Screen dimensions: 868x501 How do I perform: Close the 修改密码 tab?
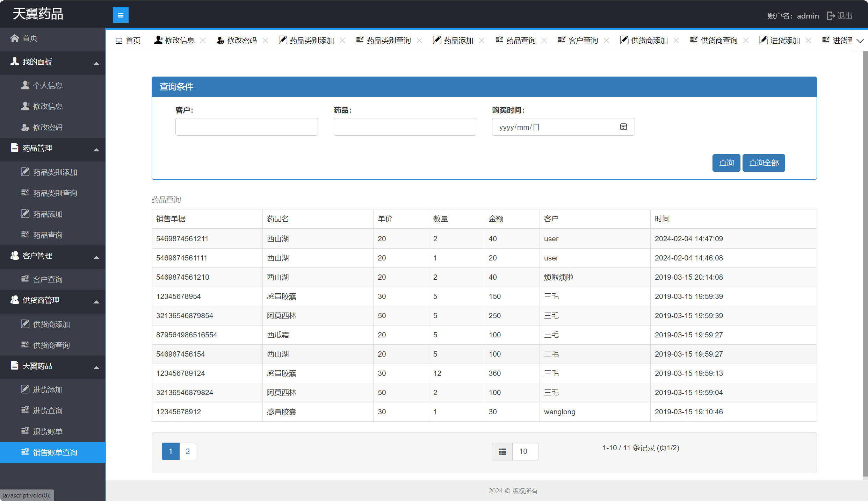(265, 40)
